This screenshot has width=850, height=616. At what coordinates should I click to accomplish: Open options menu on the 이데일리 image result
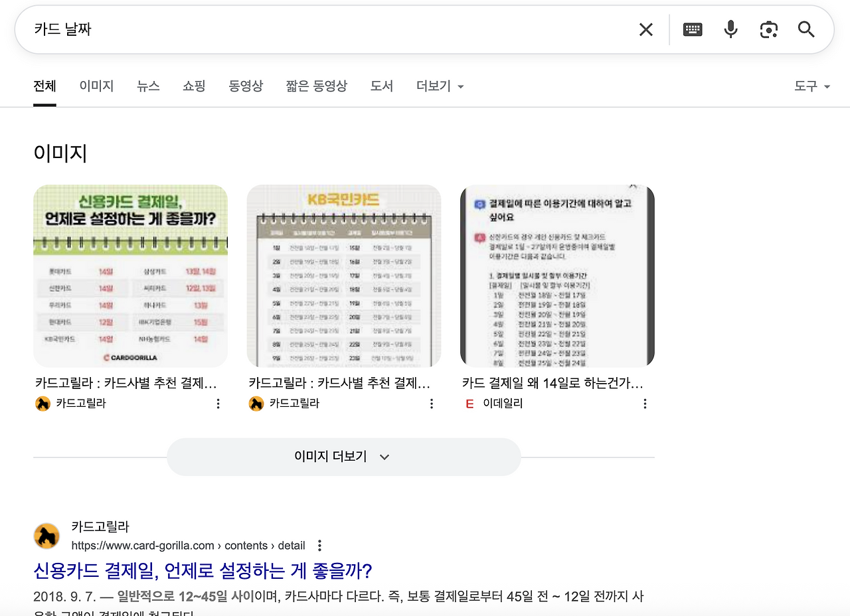point(645,403)
